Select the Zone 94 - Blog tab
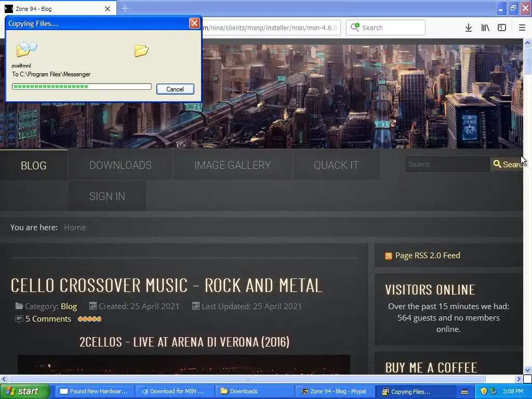This screenshot has width=532, height=399. 58,8
